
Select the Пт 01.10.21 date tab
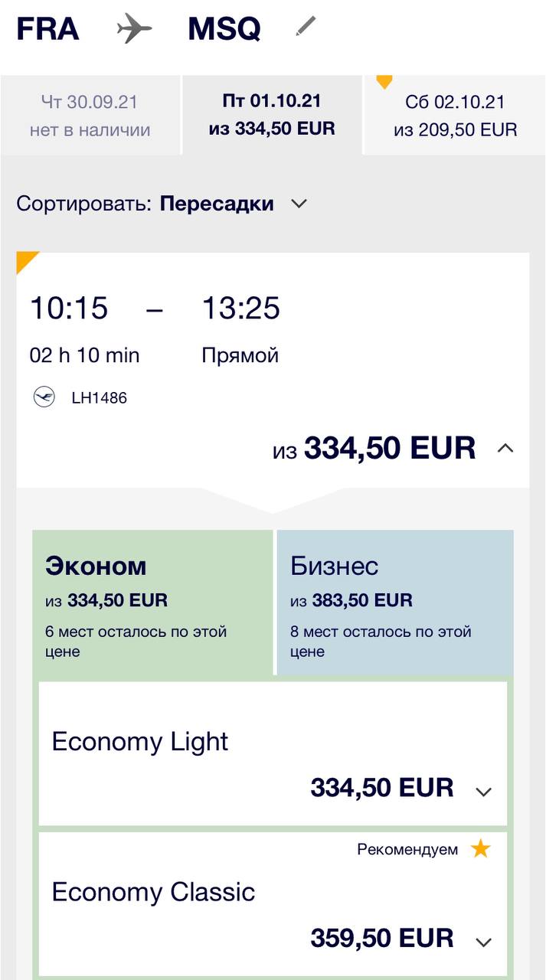coord(272,115)
